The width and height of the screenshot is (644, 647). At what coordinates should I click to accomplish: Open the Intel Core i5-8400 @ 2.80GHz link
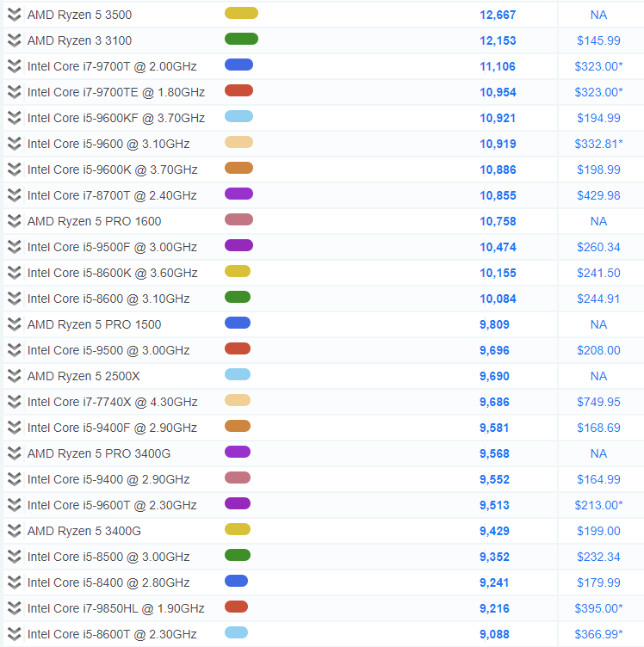[x=108, y=582]
